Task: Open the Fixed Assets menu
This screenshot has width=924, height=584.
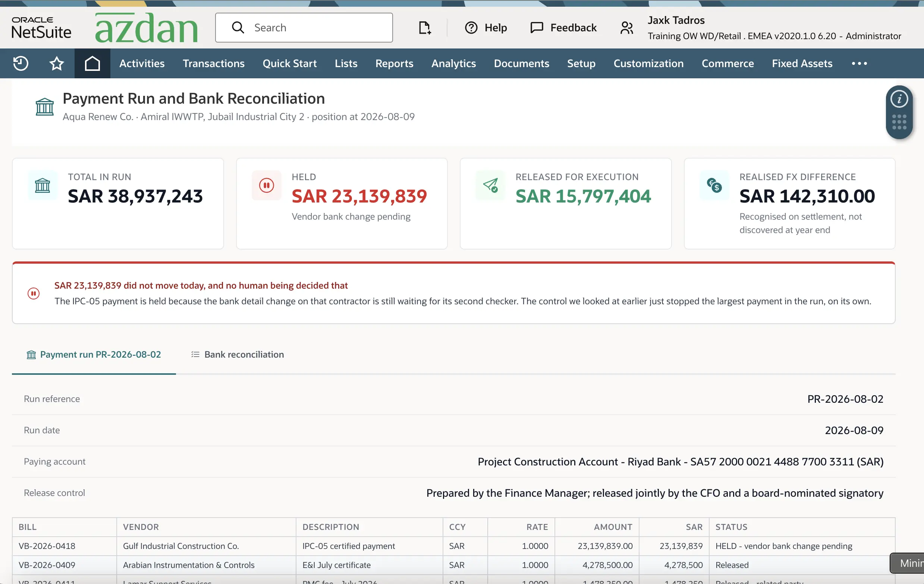Action: coord(802,63)
